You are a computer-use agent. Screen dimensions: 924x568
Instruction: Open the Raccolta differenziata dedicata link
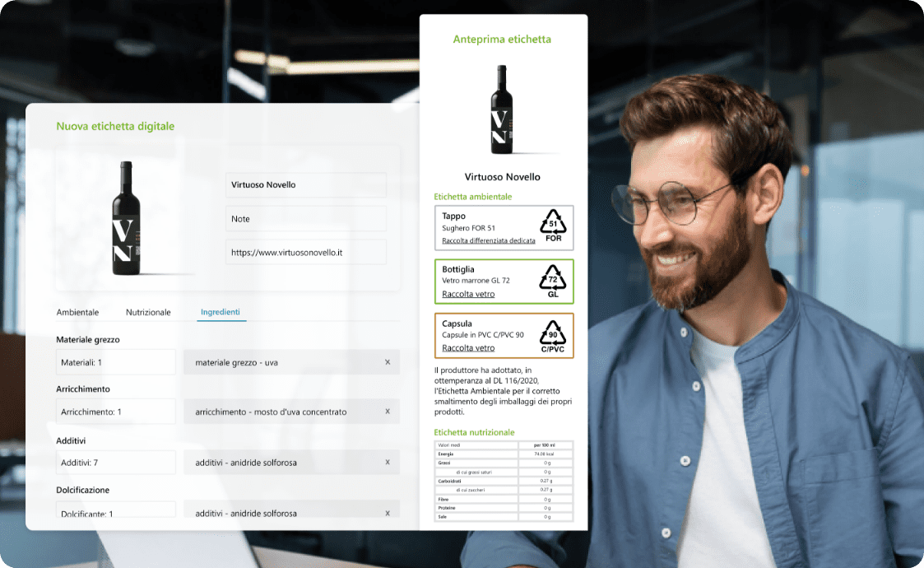click(x=488, y=240)
